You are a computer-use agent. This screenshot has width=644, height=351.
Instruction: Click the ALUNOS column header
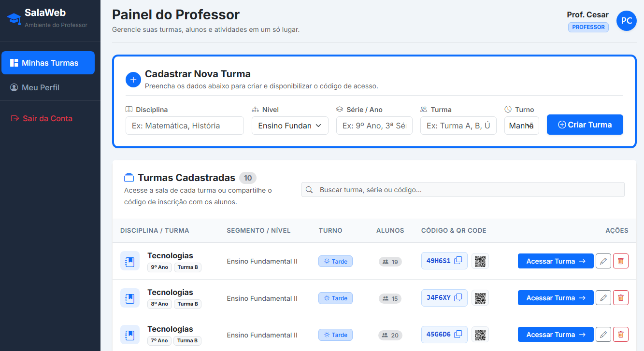pyautogui.click(x=390, y=230)
